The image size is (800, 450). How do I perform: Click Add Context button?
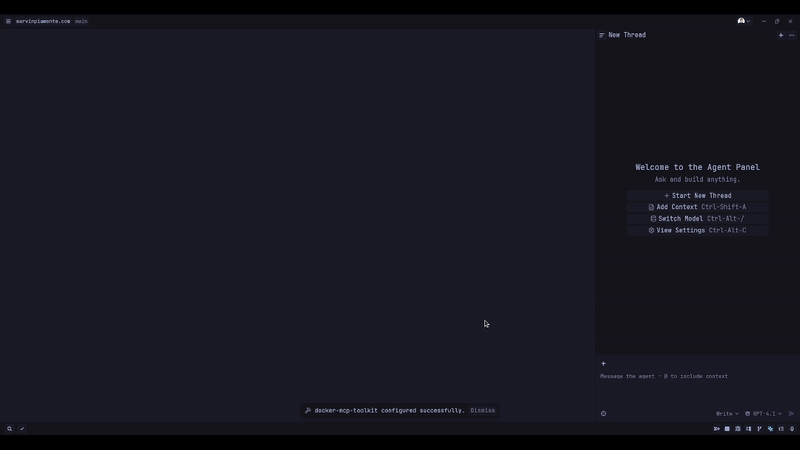click(697, 207)
